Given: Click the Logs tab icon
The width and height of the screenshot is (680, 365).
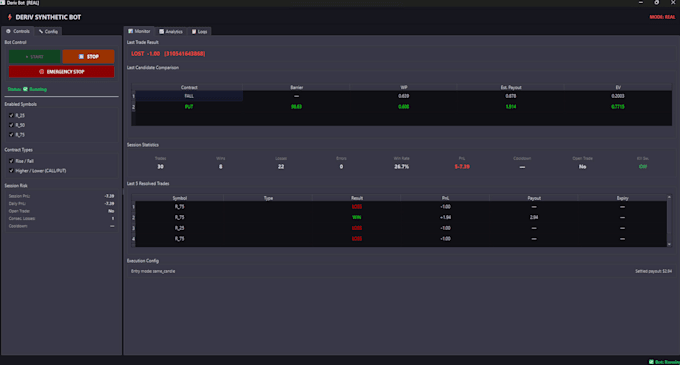Looking at the screenshot, I should click(x=194, y=32).
